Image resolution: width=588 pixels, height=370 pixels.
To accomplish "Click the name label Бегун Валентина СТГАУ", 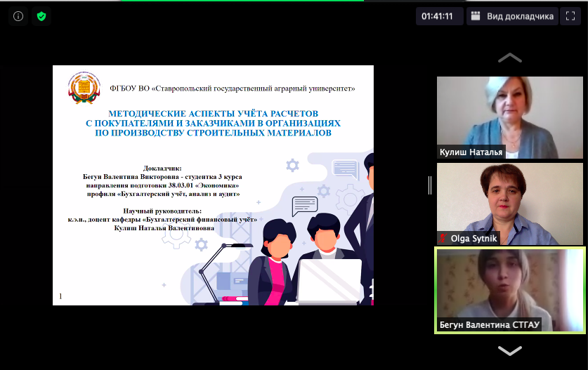I will [x=490, y=324].
